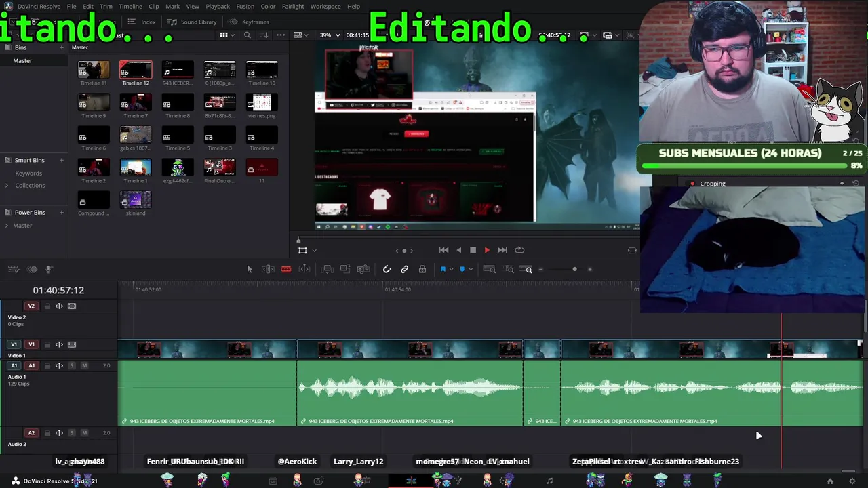Open the Workspace menu

pyautogui.click(x=325, y=6)
